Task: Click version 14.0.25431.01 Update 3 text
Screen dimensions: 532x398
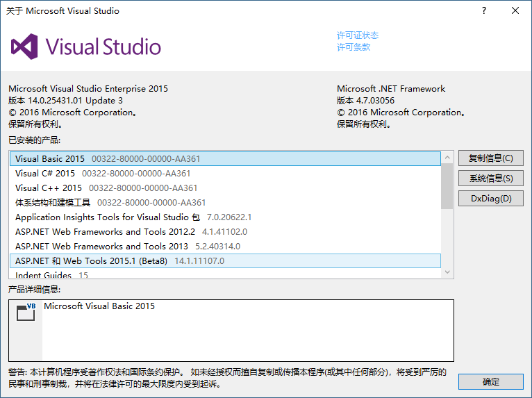Action: (x=65, y=101)
